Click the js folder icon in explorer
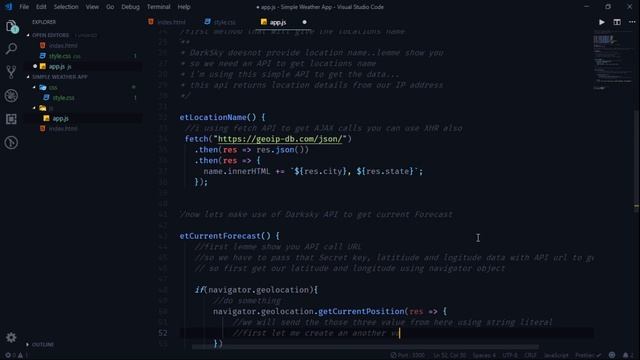 point(43,108)
